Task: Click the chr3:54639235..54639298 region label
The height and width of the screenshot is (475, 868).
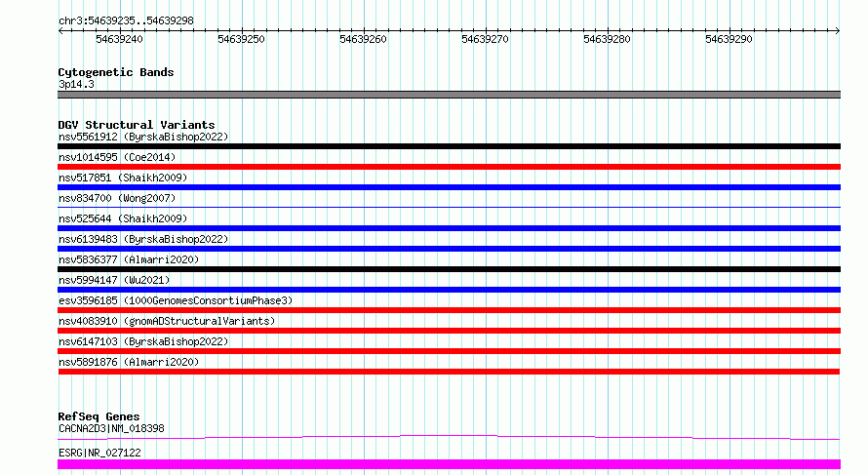Action: click(x=126, y=20)
